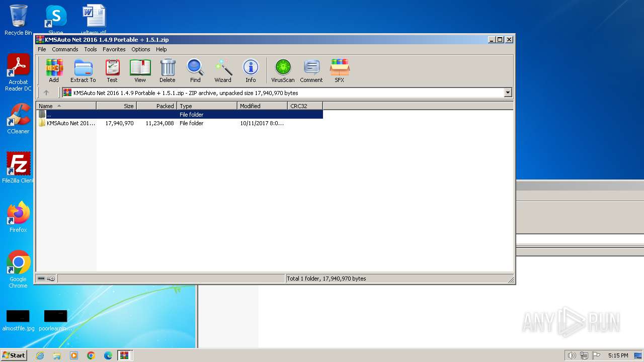Open the File menu

pyautogui.click(x=42, y=49)
